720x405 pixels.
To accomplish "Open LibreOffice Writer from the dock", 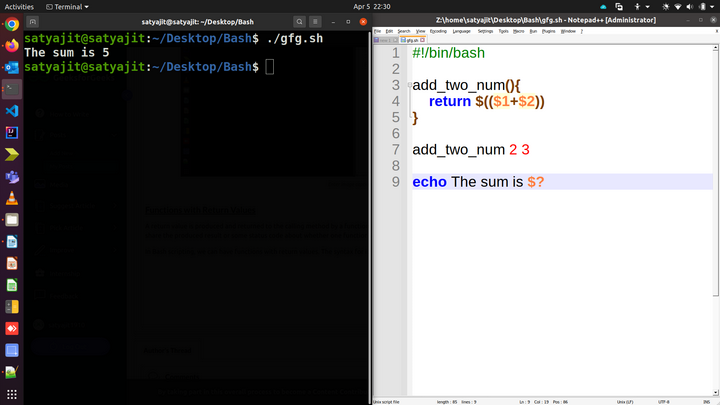I will click(12, 242).
